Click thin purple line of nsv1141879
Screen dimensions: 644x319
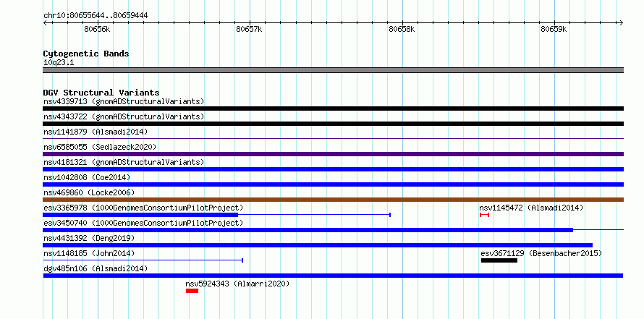(x=333, y=139)
